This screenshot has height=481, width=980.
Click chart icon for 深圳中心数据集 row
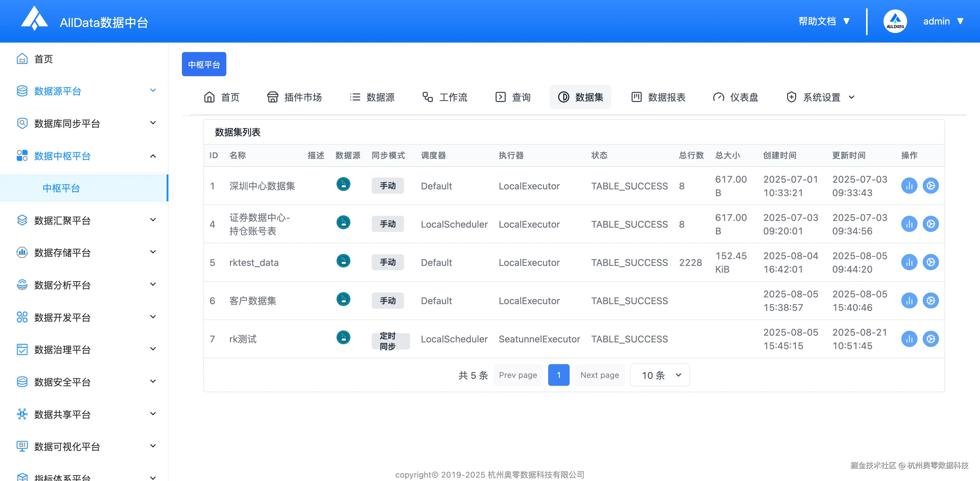point(909,186)
